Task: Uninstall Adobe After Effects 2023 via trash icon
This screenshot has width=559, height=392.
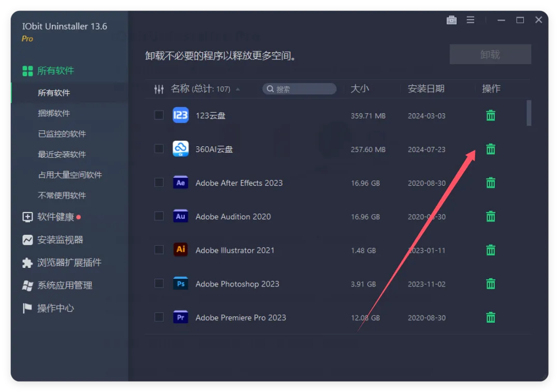Action: click(491, 183)
